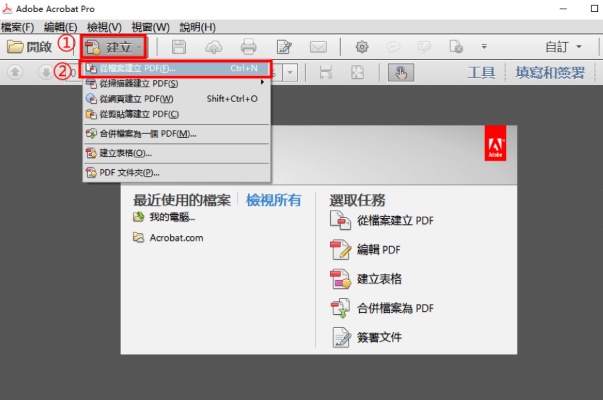Click the Adobe logo in welcome panel
The width and height of the screenshot is (603, 400).
click(495, 143)
